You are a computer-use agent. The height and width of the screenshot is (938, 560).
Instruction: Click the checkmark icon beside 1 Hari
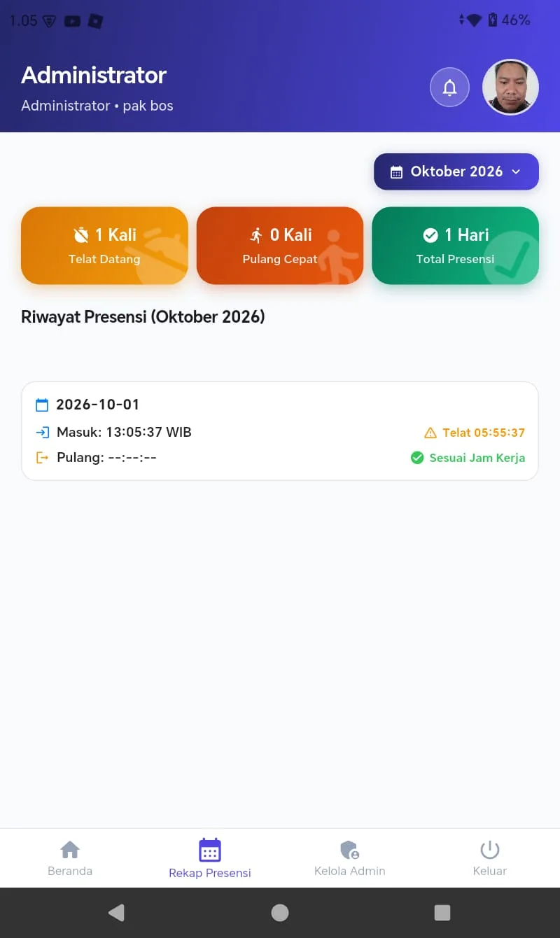pos(430,235)
